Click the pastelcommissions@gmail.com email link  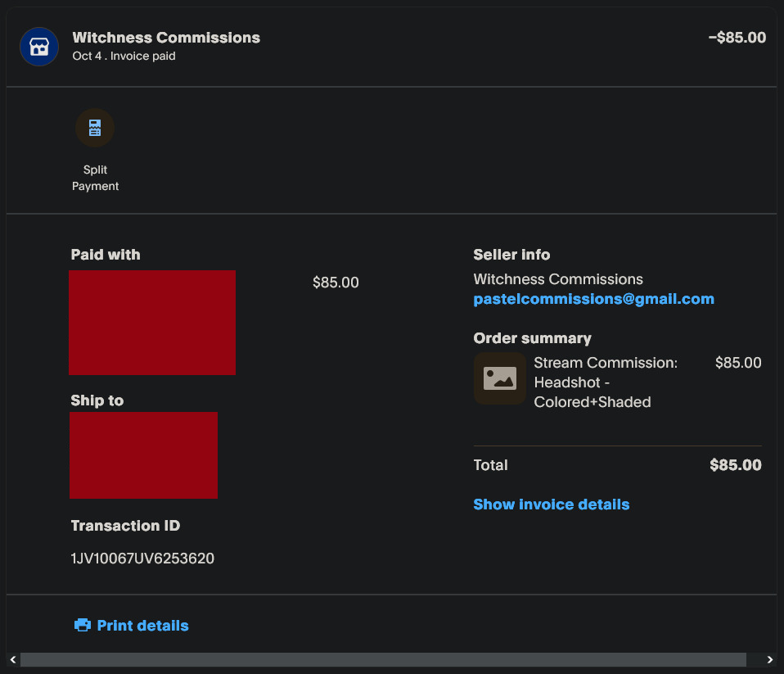pyautogui.click(x=593, y=299)
